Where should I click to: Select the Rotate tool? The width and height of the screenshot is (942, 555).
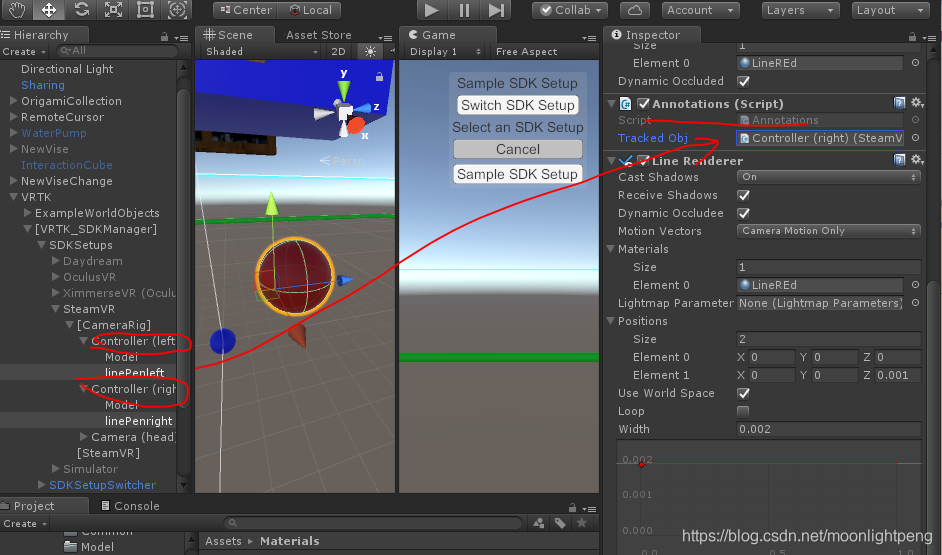coord(81,10)
